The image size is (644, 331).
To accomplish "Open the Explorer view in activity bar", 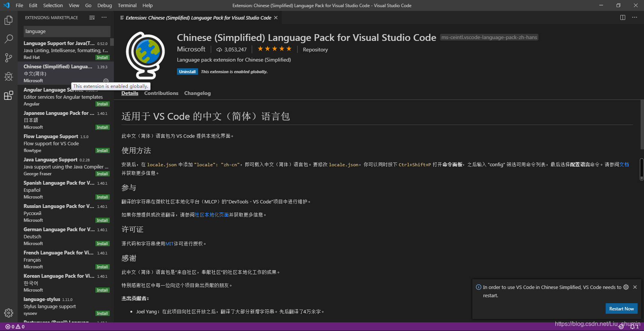I will click(8, 20).
